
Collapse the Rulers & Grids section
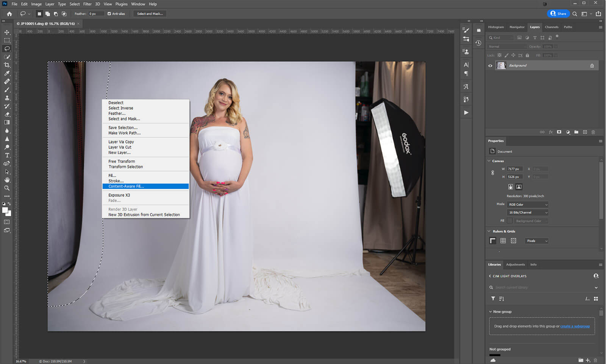(489, 231)
